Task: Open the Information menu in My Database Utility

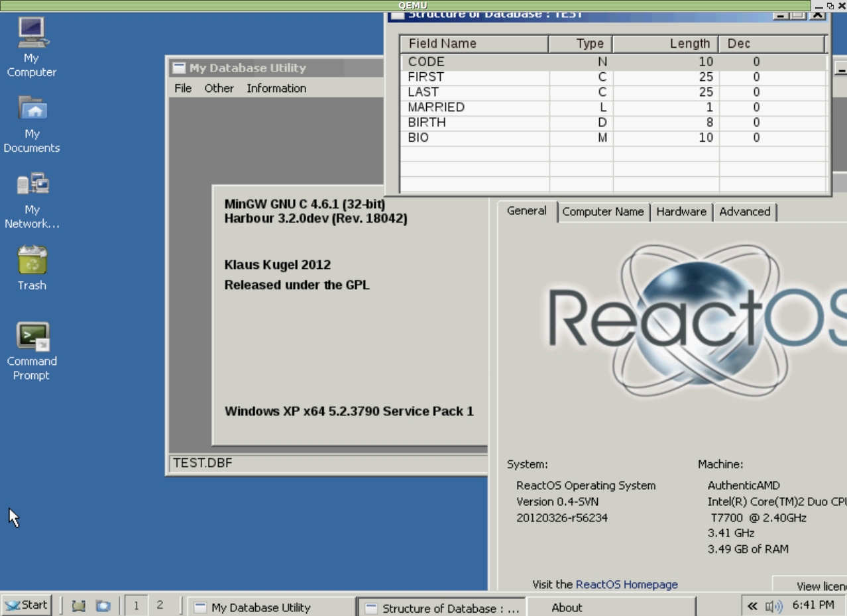Action: [x=276, y=88]
